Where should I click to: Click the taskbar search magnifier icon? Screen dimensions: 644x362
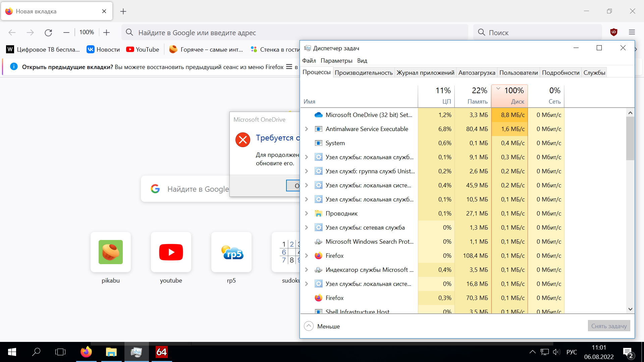[36, 352]
